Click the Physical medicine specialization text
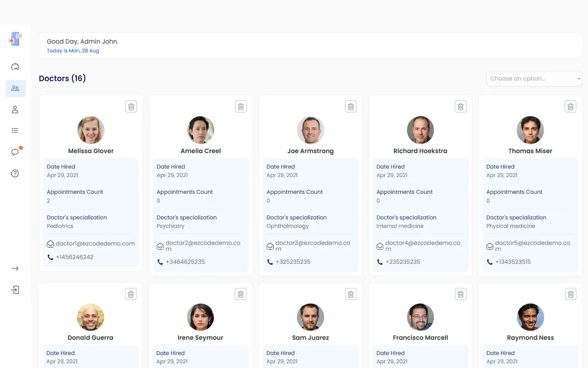Viewport: 588px width, 368px height. tap(511, 226)
